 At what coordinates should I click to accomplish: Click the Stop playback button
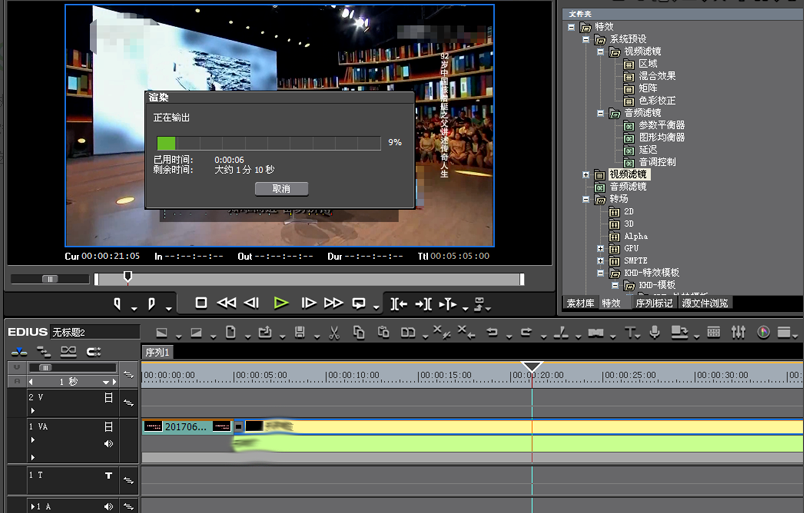click(x=201, y=303)
